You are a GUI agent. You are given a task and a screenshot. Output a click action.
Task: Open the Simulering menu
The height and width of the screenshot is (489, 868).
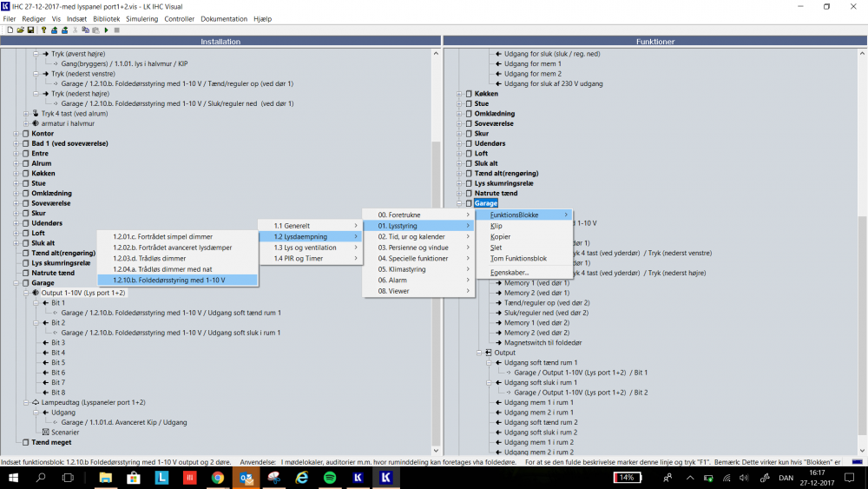coord(141,18)
